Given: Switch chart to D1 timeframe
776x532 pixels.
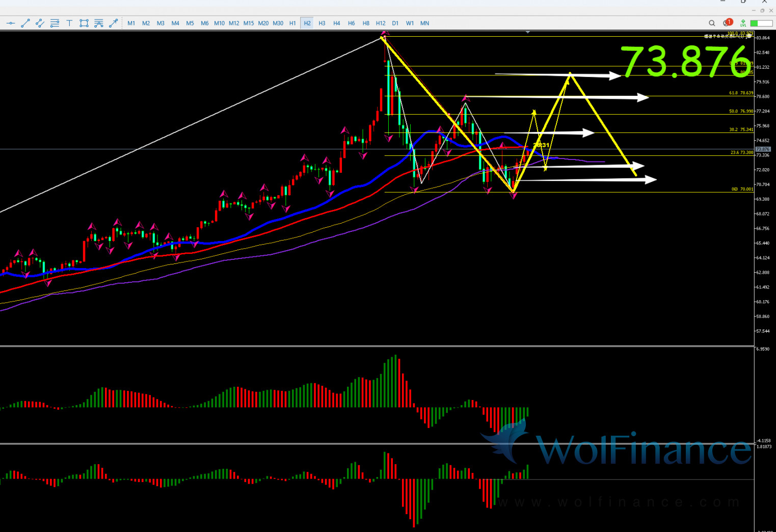Looking at the screenshot, I should 395,23.
